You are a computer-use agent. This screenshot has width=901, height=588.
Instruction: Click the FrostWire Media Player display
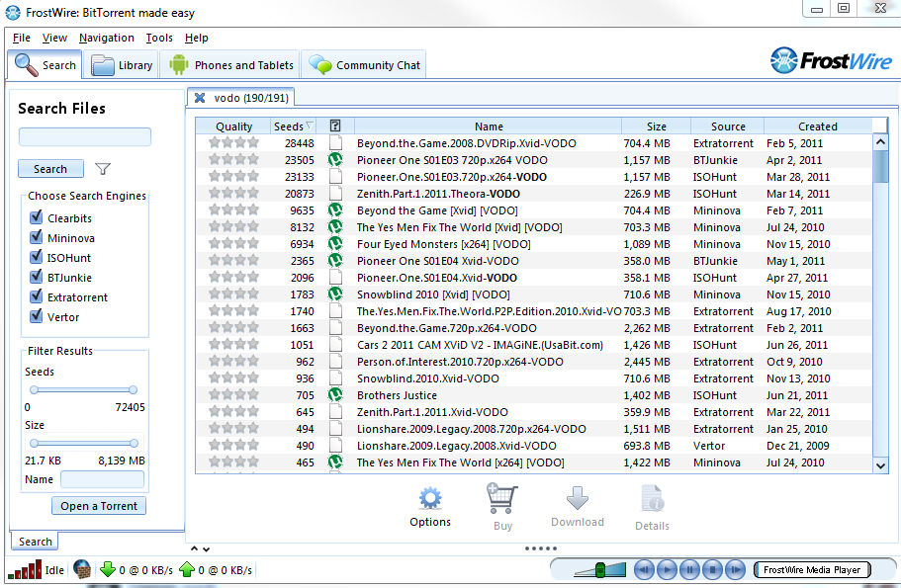coord(812,569)
